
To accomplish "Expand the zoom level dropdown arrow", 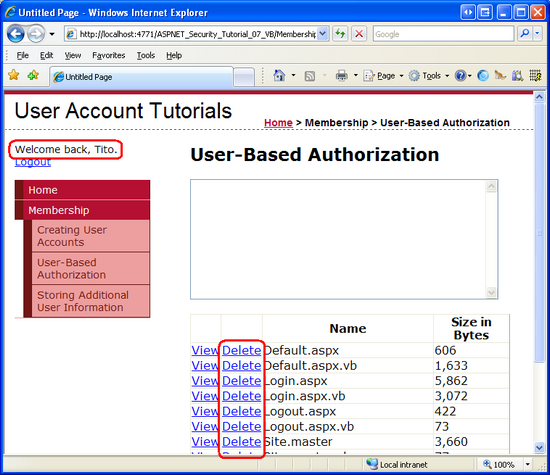I will (528, 464).
